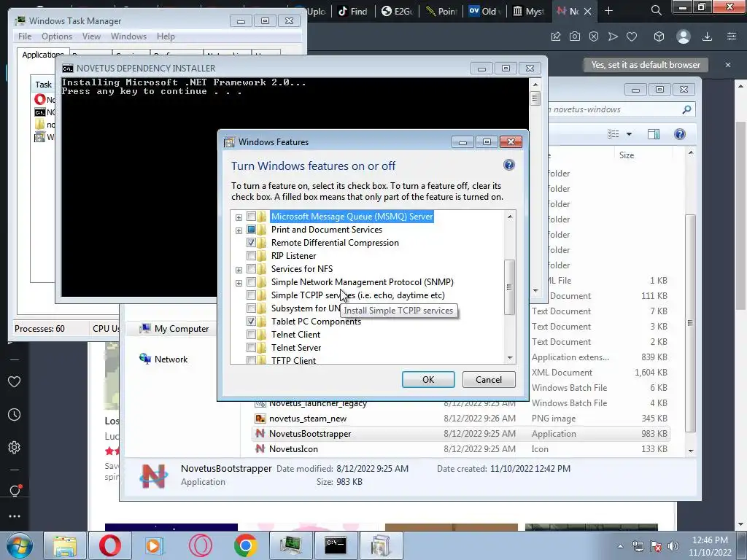Click the Explorer search magnifier icon
The image size is (747, 560).
[x=686, y=109]
